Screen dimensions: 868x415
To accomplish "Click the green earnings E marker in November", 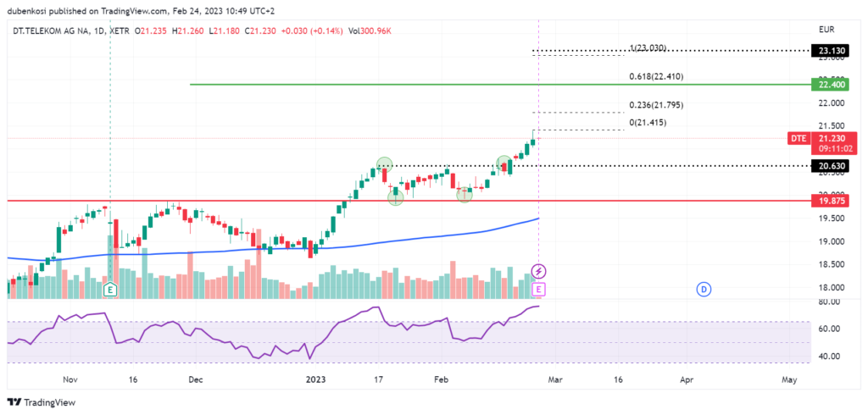I will (x=111, y=288).
